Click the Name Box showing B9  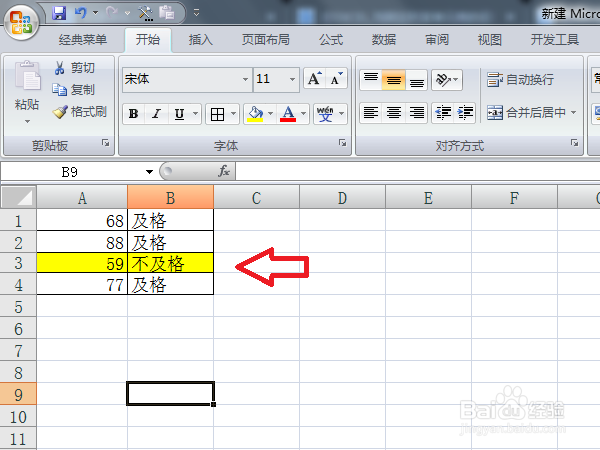[71, 172]
